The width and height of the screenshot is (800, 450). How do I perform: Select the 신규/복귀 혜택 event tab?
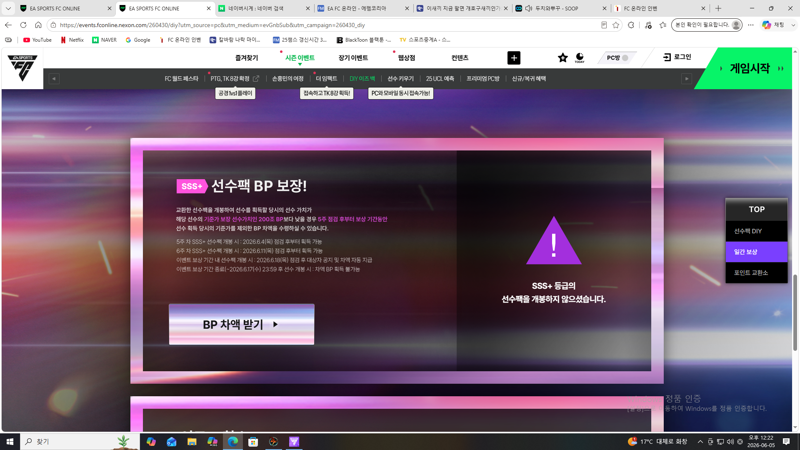[529, 79]
